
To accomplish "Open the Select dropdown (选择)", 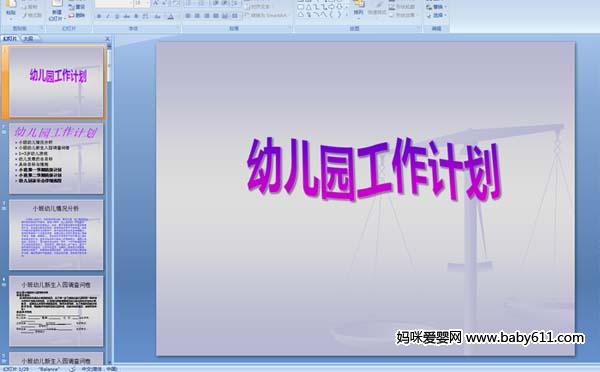I will [437, 15].
